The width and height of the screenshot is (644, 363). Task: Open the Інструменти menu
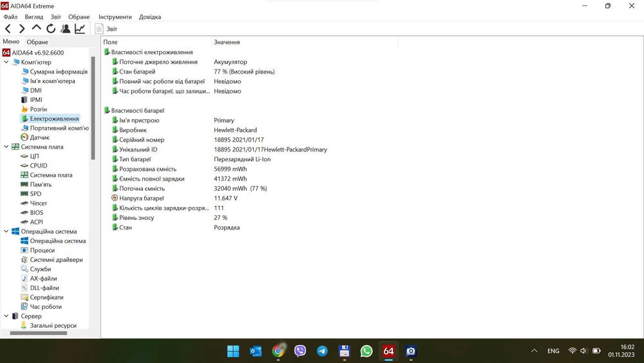coord(115,17)
